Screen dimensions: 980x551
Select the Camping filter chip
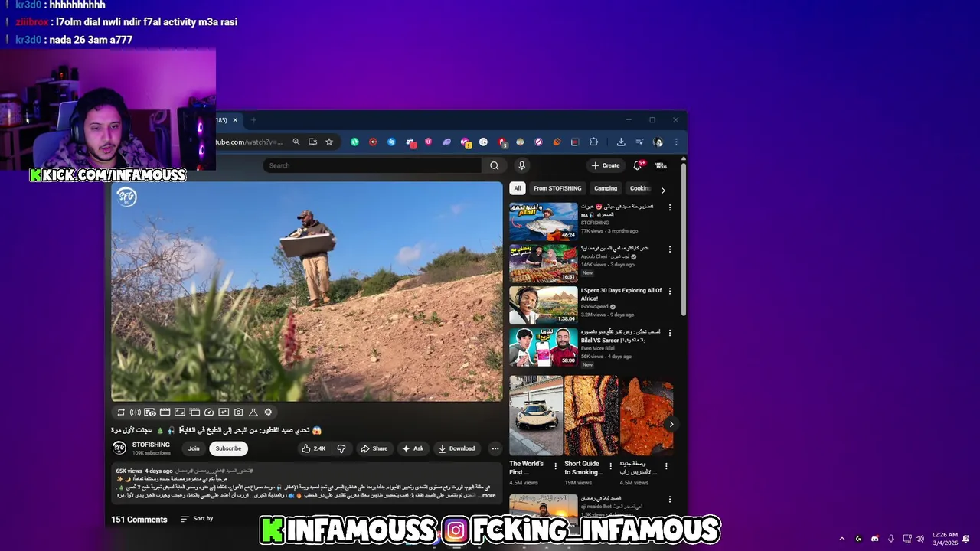606,188
